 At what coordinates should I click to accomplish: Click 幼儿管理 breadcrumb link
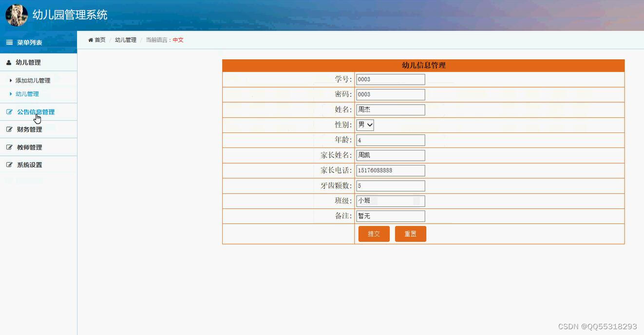126,40
